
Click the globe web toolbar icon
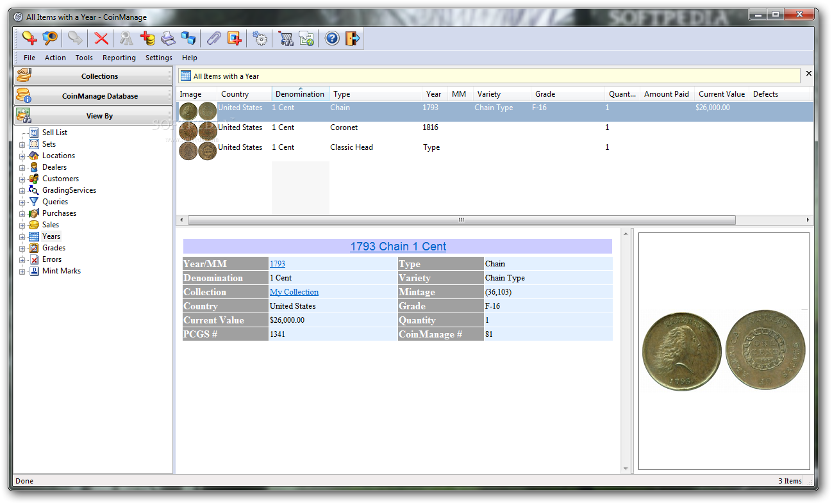pos(306,38)
